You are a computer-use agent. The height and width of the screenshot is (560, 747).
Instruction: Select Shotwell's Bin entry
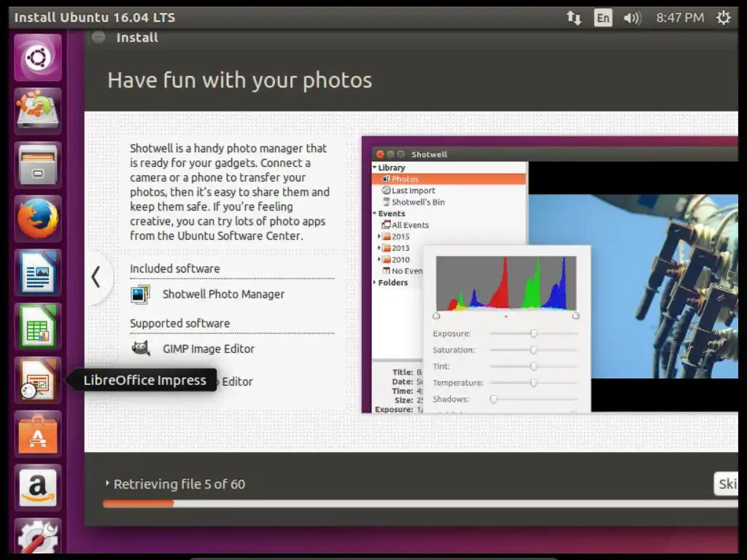[414, 202]
